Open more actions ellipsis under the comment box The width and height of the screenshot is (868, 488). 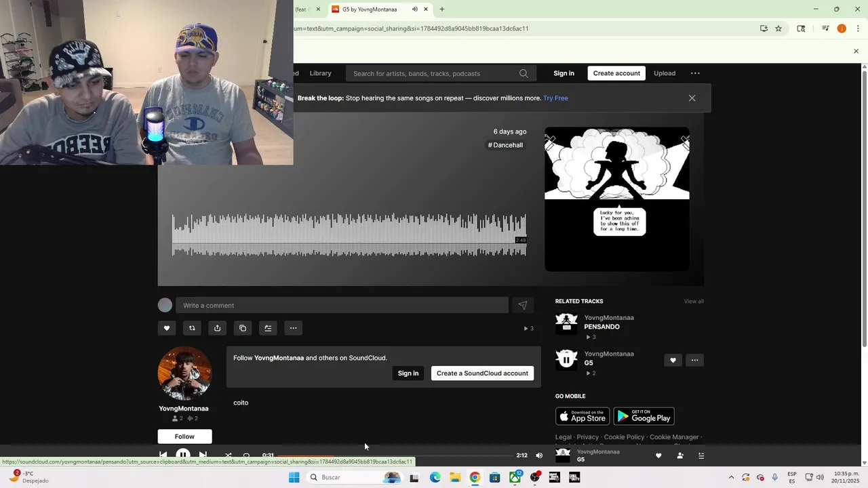(294, 328)
